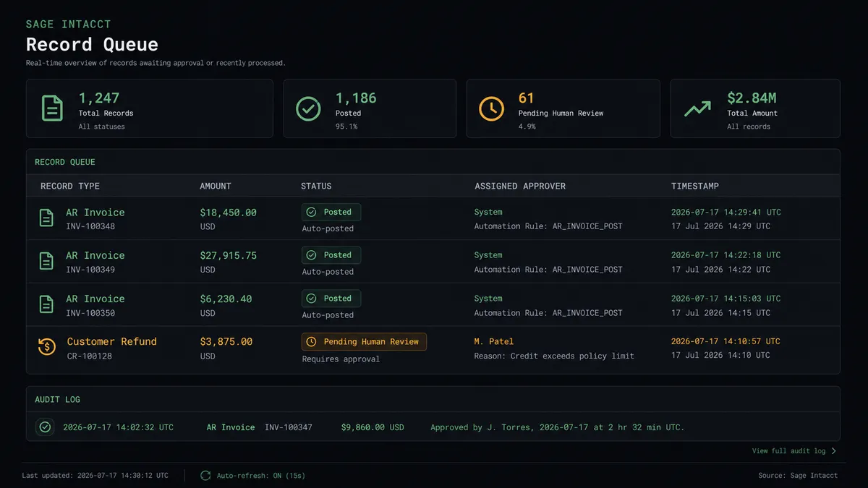The image size is (868, 488).
Task: Open the AR Invoice INV-100350 record
Action: click(x=433, y=305)
